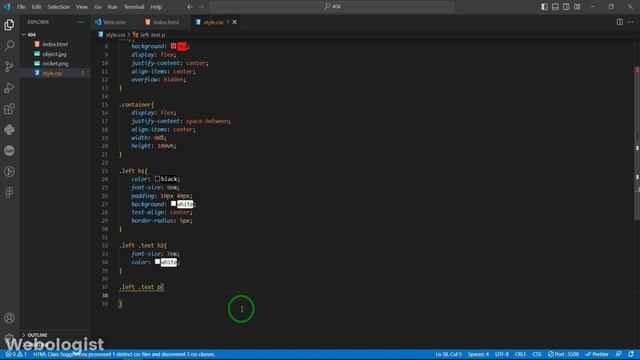Click the '.left .text h2{' selector line
The width and height of the screenshot is (640, 360).
(143, 245)
